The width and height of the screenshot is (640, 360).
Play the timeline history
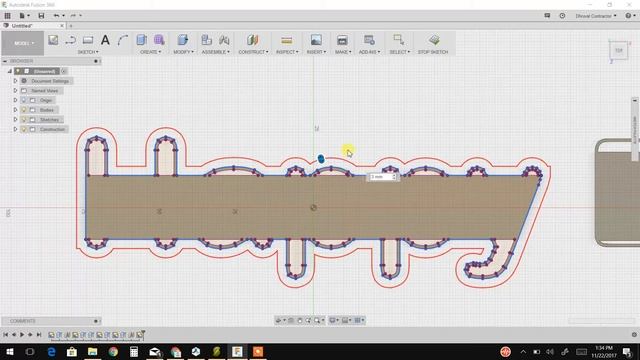click(x=22, y=335)
